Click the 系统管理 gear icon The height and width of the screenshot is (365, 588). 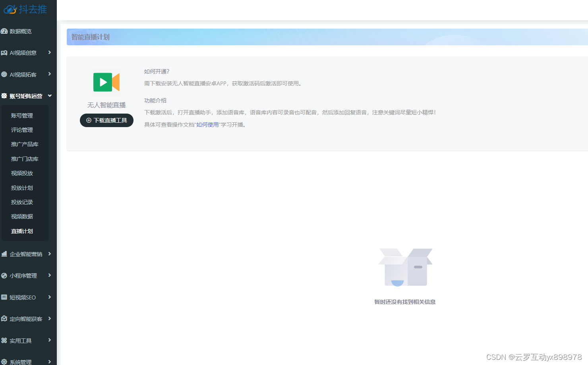[x=4, y=362]
